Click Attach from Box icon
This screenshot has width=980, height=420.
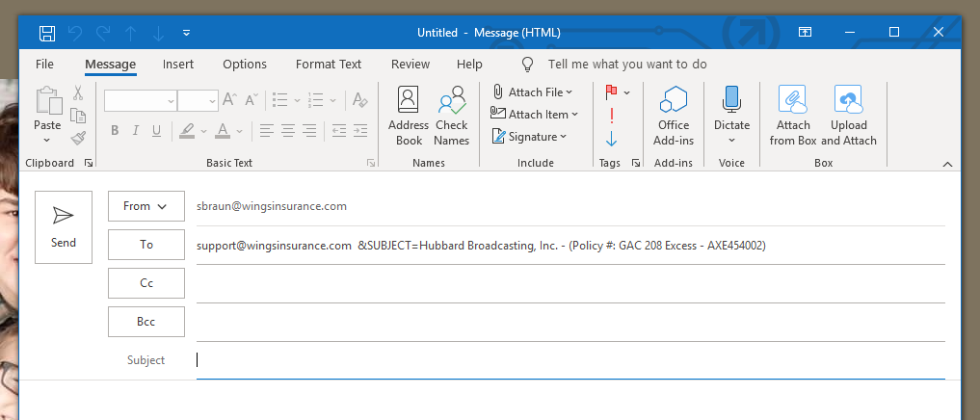(793, 116)
